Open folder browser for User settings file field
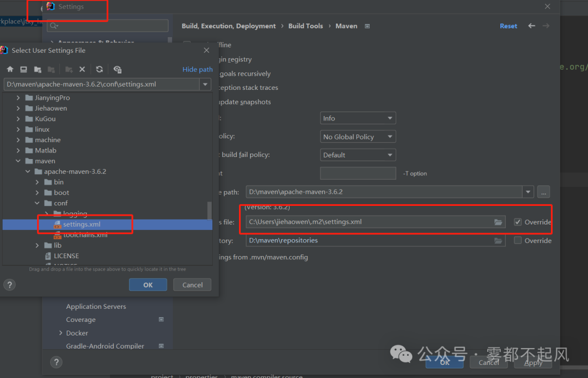The image size is (588, 378). click(498, 222)
